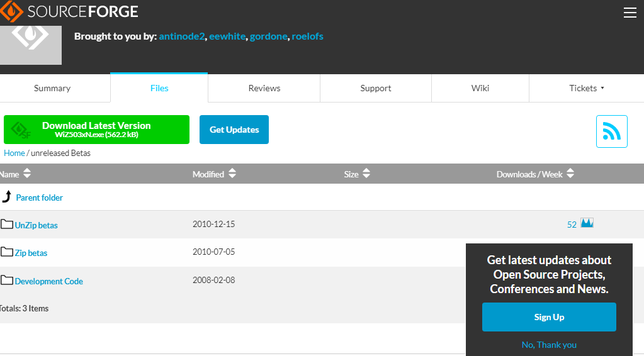
Task: Click the SourceForge logo
Action: point(69,11)
